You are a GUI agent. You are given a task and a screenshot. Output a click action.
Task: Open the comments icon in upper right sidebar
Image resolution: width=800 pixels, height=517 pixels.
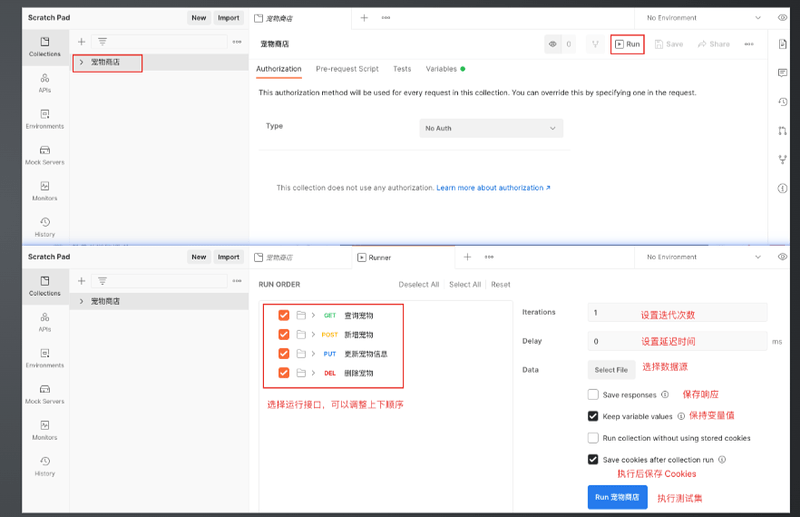pos(782,73)
